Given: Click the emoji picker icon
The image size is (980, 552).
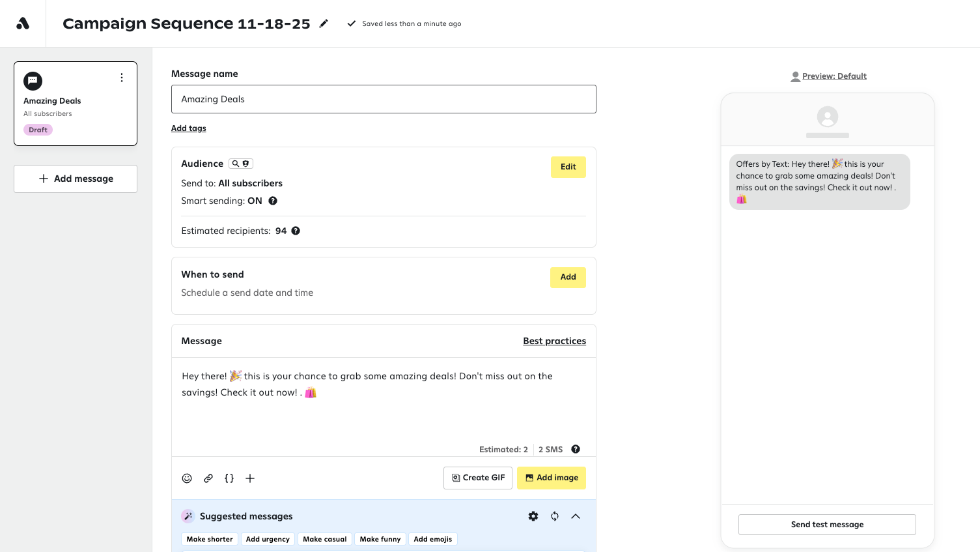Looking at the screenshot, I should (187, 478).
